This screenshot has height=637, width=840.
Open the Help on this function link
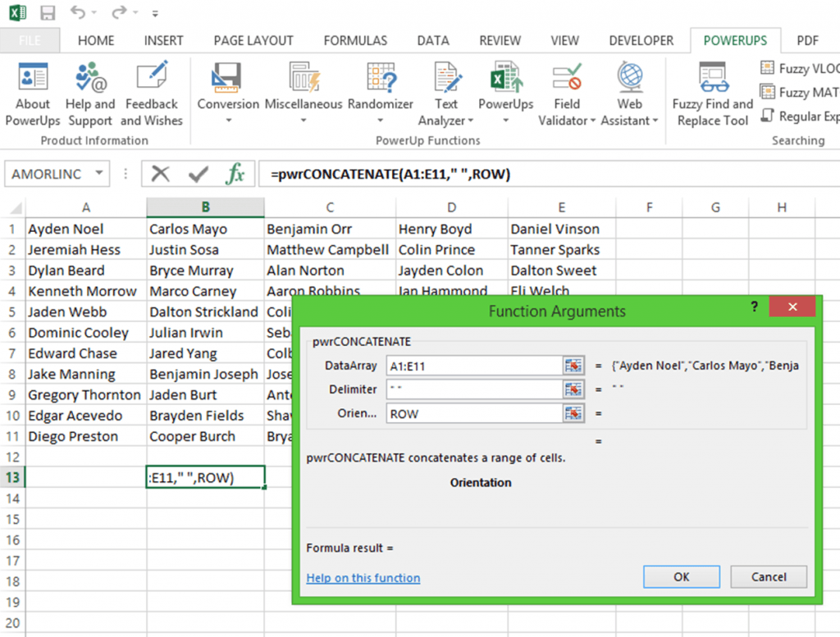[x=363, y=578]
